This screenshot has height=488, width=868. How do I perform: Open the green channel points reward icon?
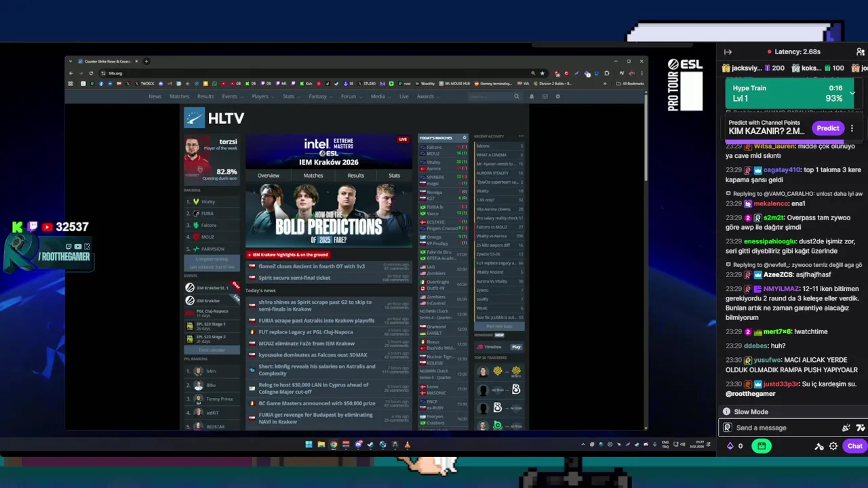pos(762,446)
